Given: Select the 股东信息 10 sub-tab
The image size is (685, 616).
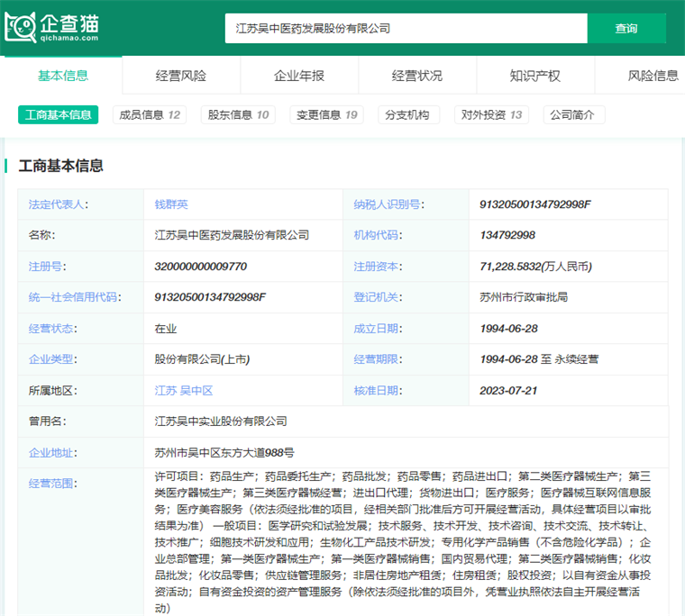Looking at the screenshot, I should [x=238, y=114].
